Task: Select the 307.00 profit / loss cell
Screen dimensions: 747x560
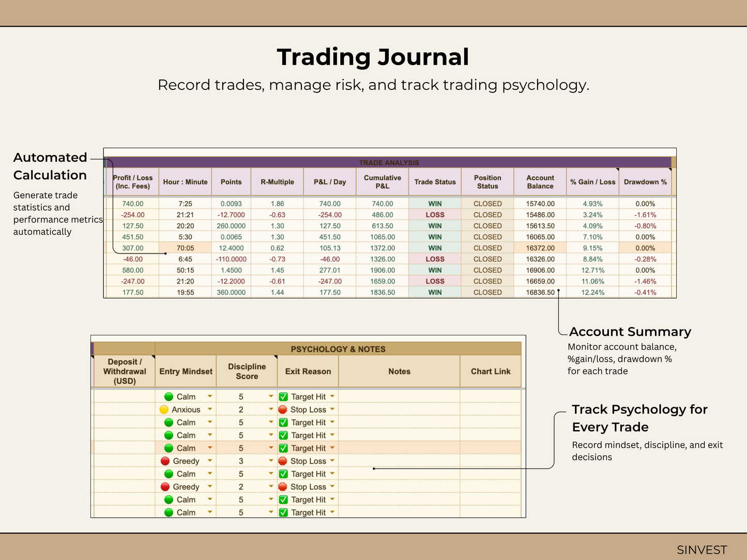Action: pyautogui.click(x=132, y=248)
